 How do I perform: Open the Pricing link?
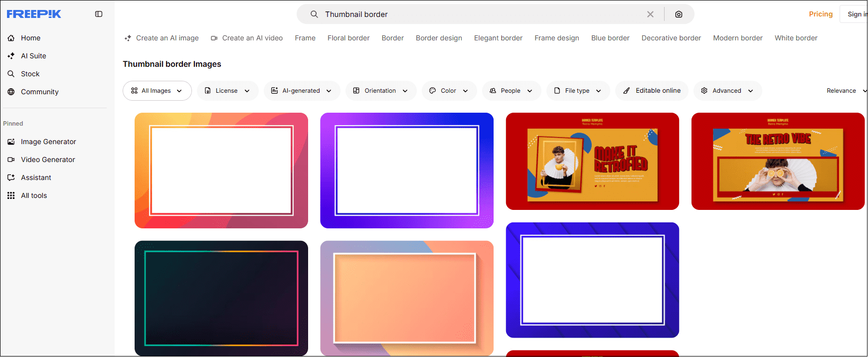(821, 14)
